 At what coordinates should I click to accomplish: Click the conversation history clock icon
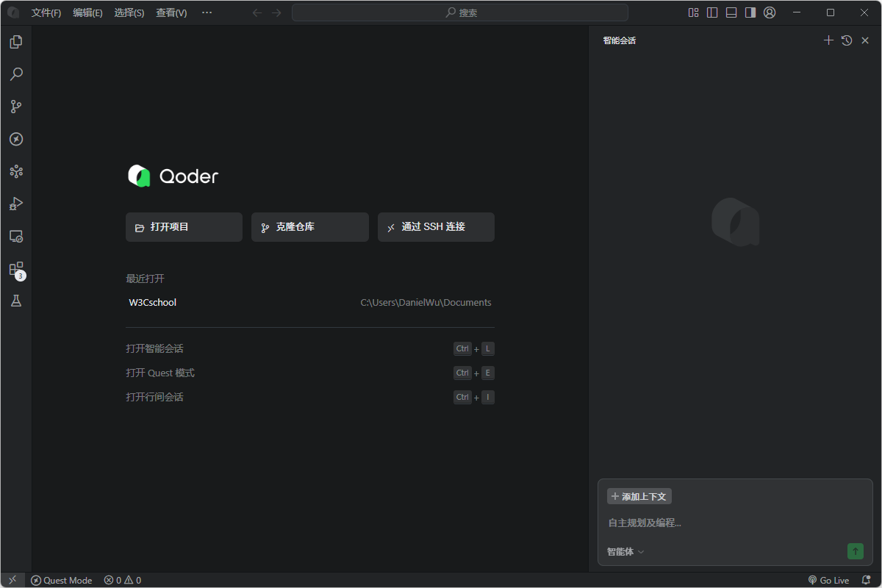click(847, 40)
